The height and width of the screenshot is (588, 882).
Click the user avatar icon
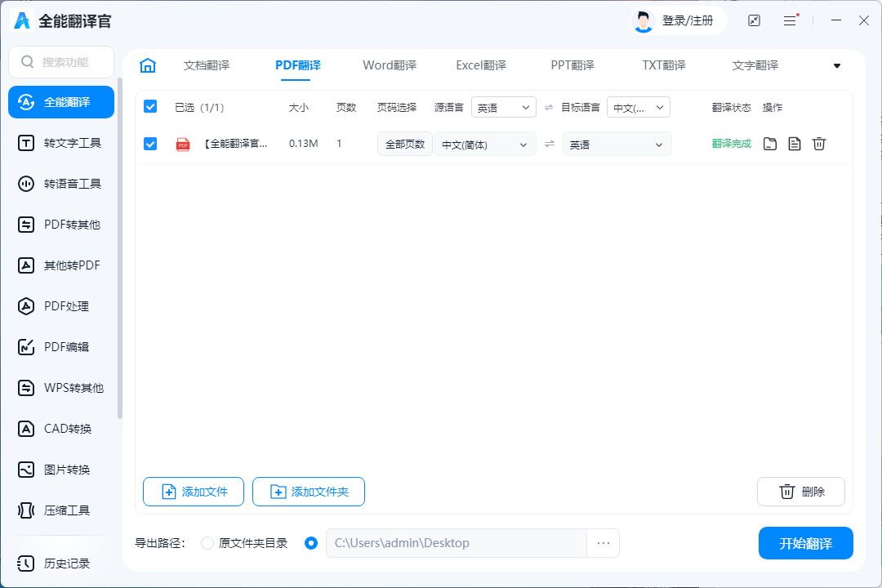(x=643, y=20)
